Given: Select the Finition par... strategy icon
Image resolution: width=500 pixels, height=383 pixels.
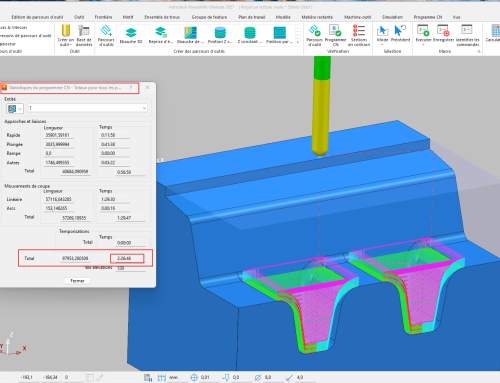Looking at the screenshot, I should 279,35.
